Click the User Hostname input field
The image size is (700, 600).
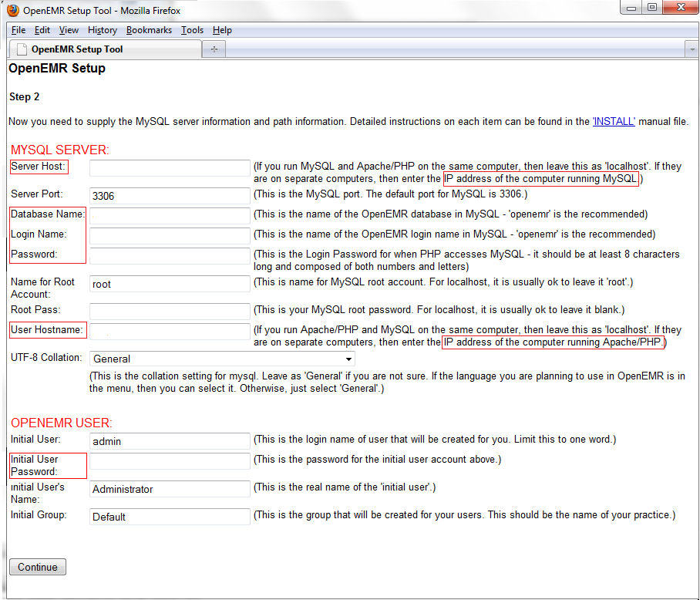tap(170, 332)
